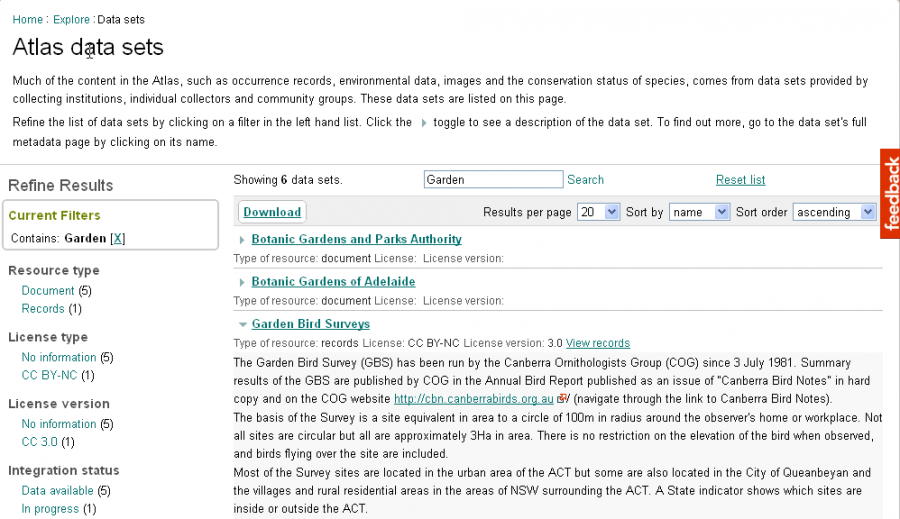This screenshot has width=900, height=519.
Task: Open the Results per page dropdown
Action: point(598,212)
